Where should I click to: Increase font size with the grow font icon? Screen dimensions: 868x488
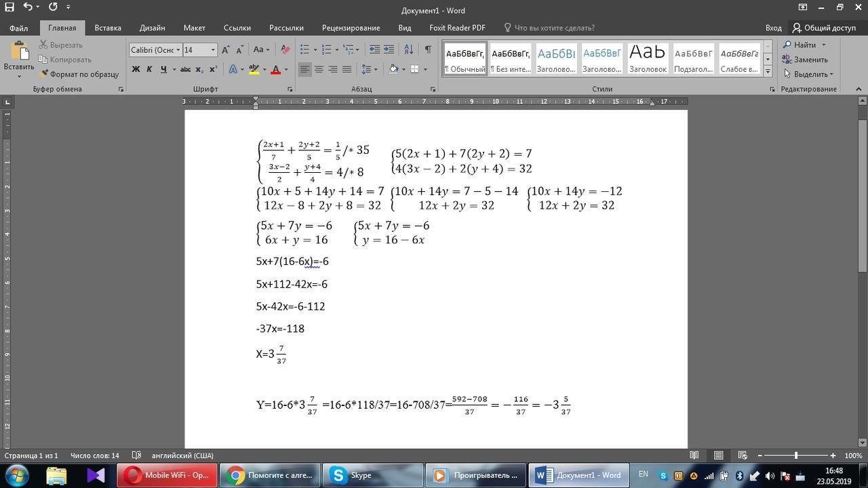click(226, 49)
